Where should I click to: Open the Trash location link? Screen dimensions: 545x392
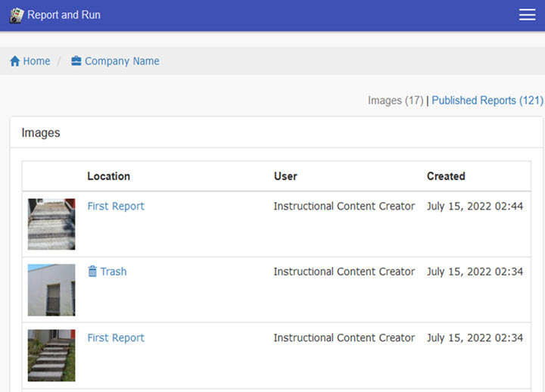114,272
